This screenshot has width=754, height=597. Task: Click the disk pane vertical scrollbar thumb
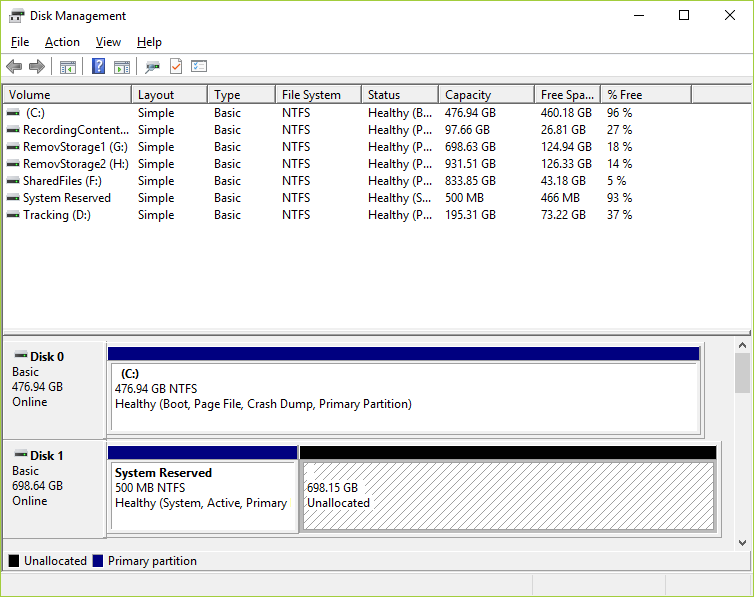pos(742,373)
